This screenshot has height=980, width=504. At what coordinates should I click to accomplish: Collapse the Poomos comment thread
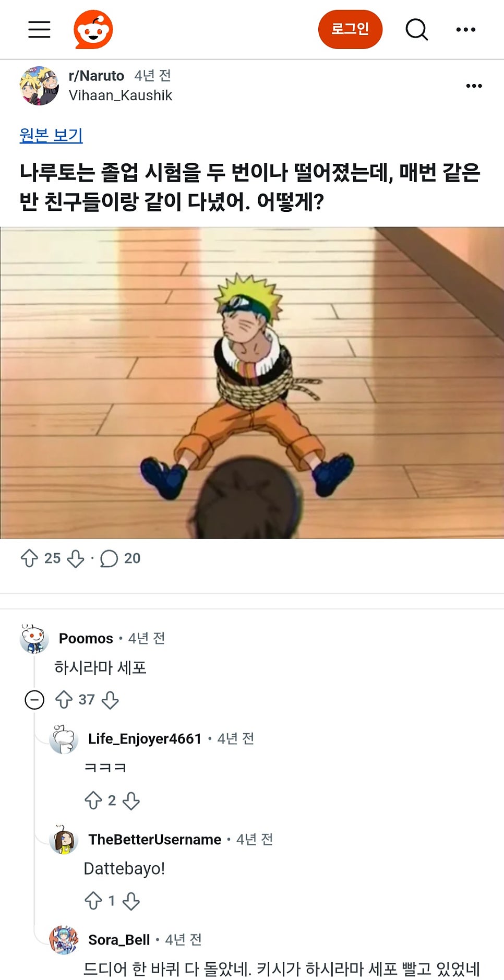pyautogui.click(x=34, y=700)
